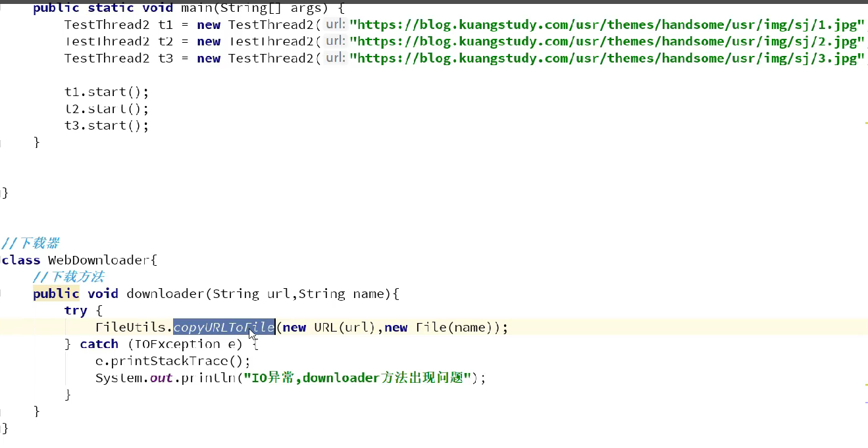Click the "url:" parameter hint on t3 line
Viewport: 868px width, 448px height.
336,57
